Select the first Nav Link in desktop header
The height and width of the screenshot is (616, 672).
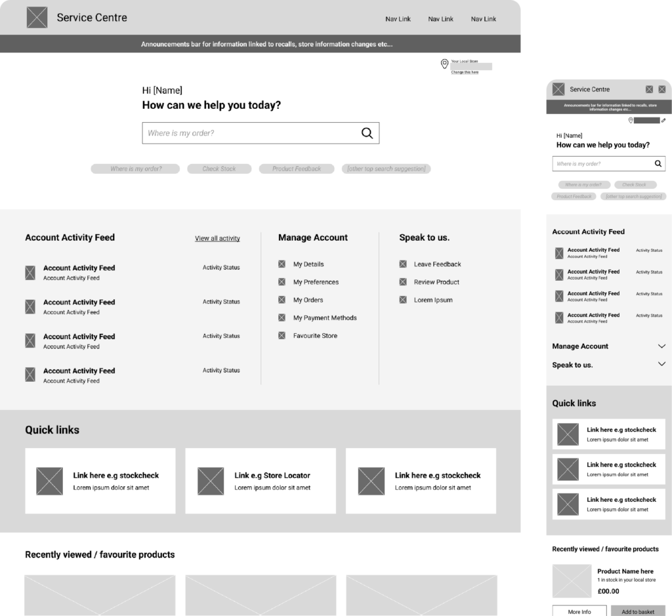(398, 19)
